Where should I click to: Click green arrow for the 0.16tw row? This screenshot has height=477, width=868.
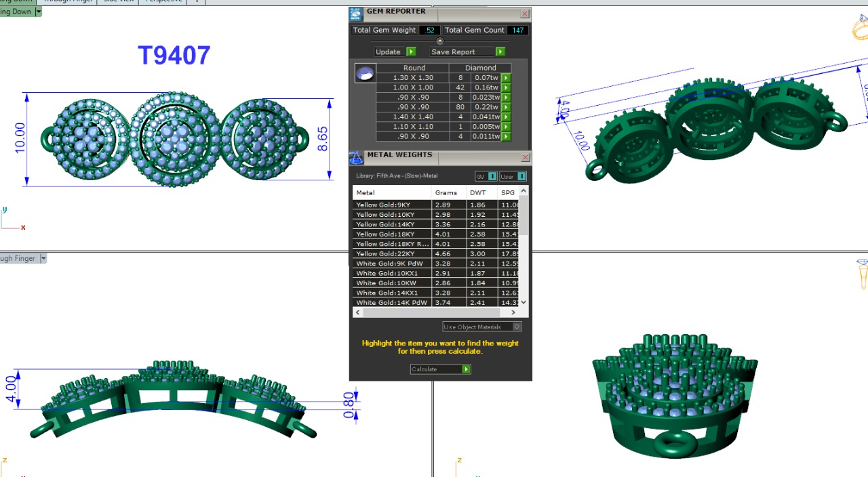point(505,87)
